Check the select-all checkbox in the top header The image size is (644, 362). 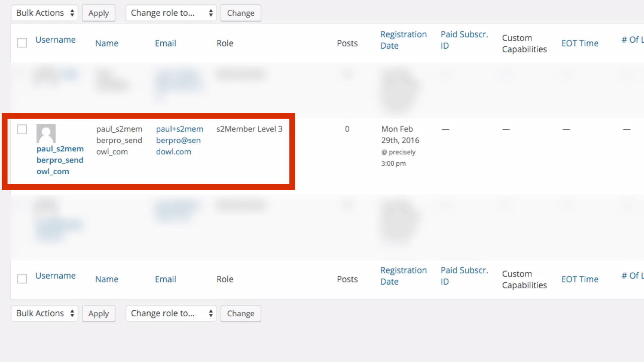tap(22, 43)
